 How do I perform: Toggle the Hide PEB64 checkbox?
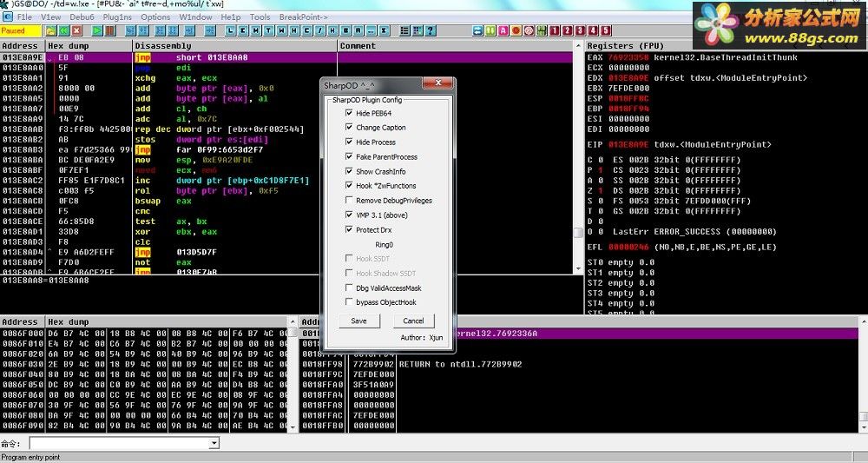349,112
